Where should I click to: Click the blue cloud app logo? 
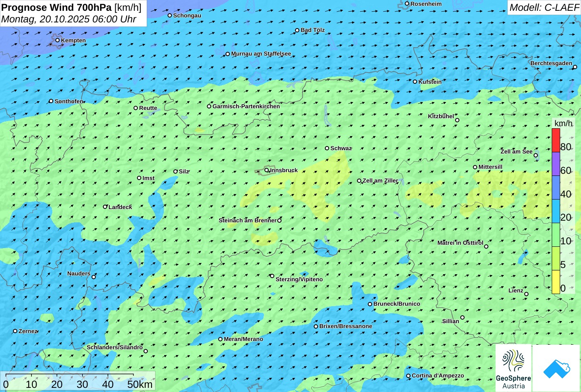[x=556, y=368]
